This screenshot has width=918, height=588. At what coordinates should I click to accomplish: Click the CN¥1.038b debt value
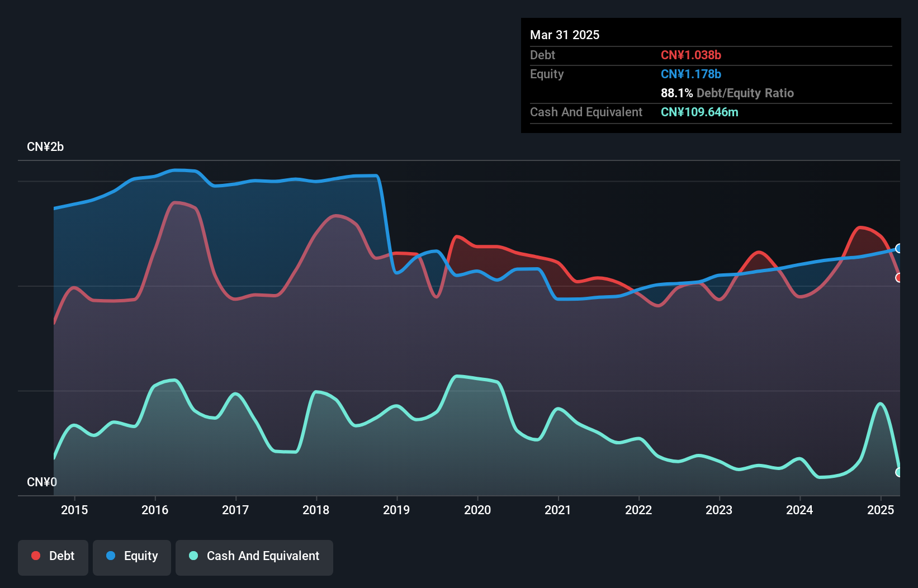[691, 55]
